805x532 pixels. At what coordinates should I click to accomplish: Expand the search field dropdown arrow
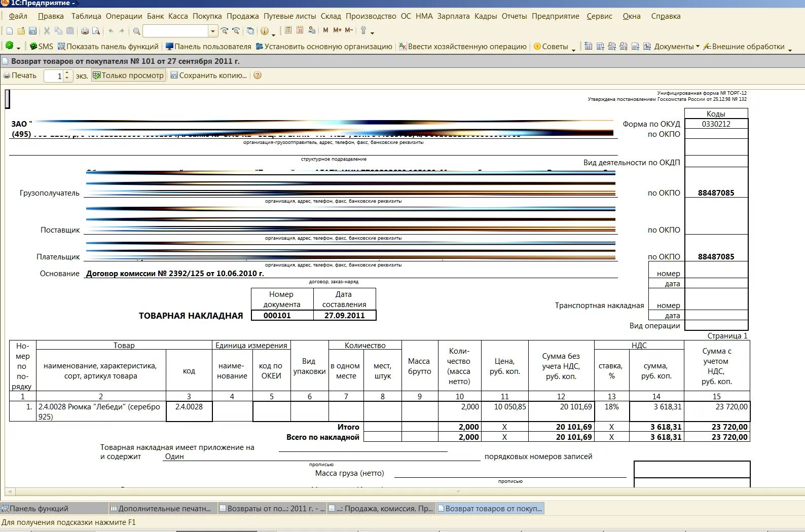click(212, 31)
